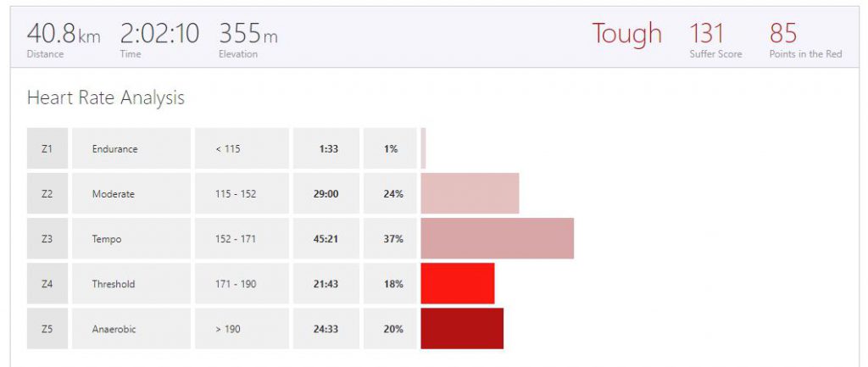Click the 2:02:10 Time stat
Viewport: 868px width, 367px height.
click(x=159, y=35)
